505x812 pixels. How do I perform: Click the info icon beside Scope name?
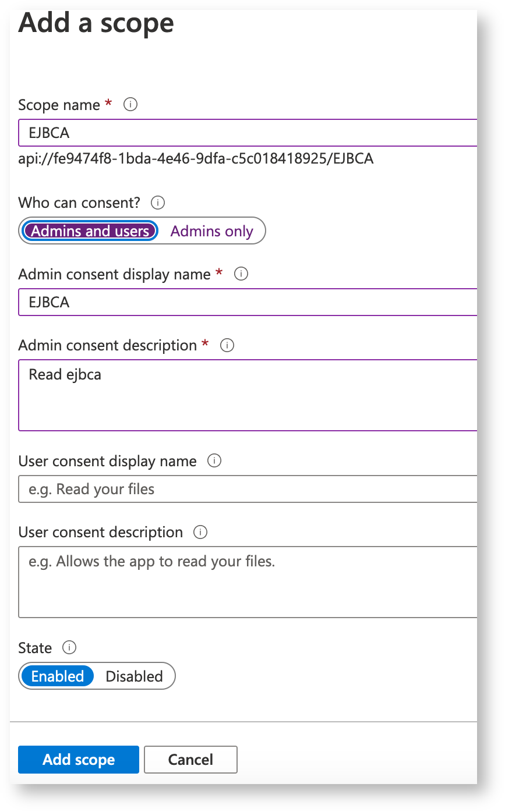(x=130, y=105)
